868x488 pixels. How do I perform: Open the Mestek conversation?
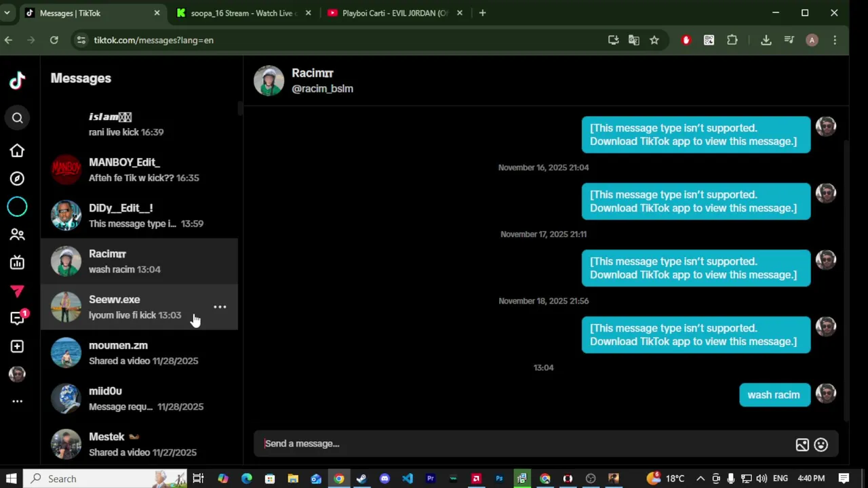(x=139, y=444)
